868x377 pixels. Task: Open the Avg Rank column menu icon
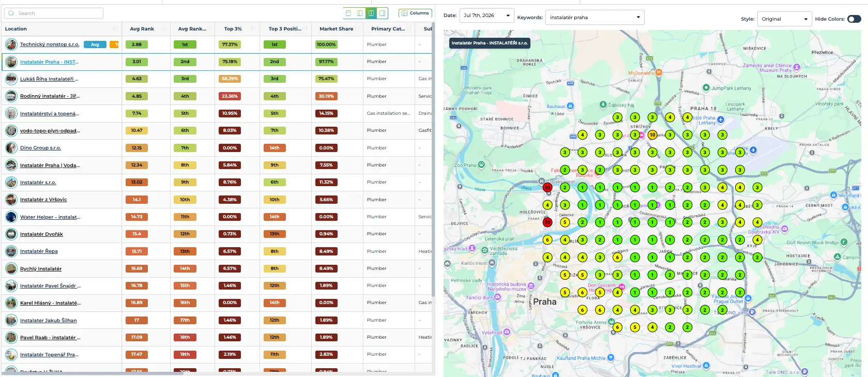pyautogui.click(x=163, y=29)
